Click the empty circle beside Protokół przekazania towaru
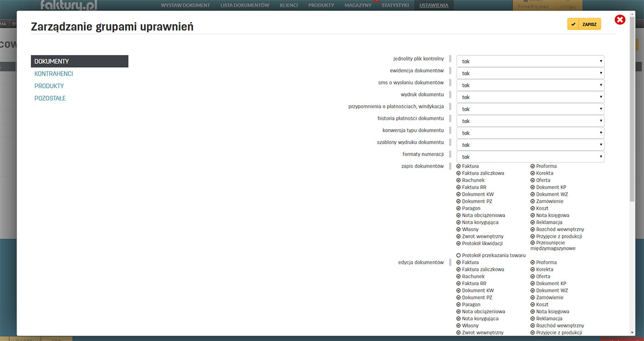This screenshot has height=341, width=644. click(458, 255)
